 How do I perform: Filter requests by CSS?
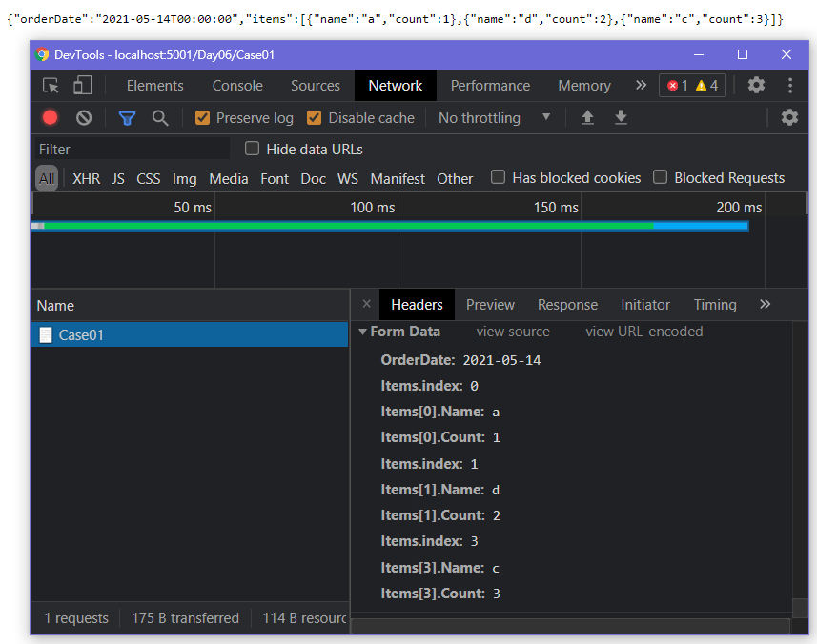pos(148,178)
